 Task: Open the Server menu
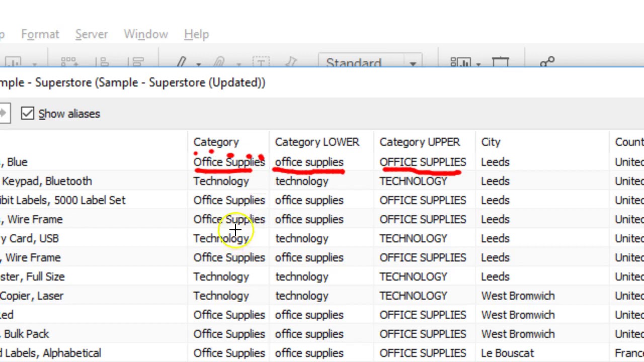[x=92, y=34]
